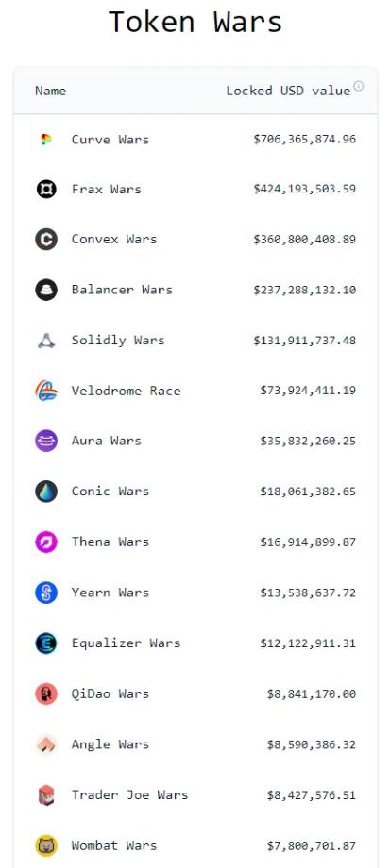This screenshot has width=391, height=868.
Task: Select the Curve Wars locked value amount
Action: pyautogui.click(x=305, y=139)
